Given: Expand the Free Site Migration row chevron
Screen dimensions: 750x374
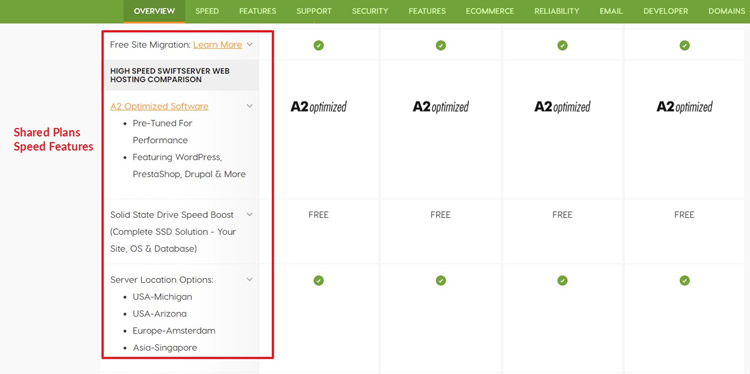Looking at the screenshot, I should pos(250,44).
